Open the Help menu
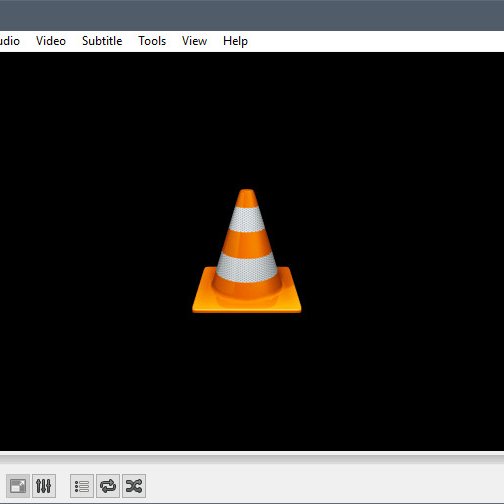Image resolution: width=504 pixels, height=504 pixels. 235,41
